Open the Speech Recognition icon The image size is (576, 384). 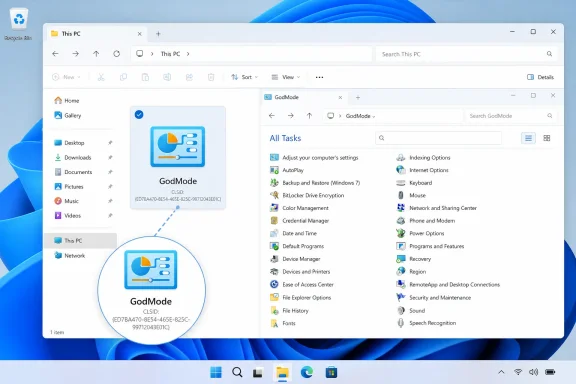pyautogui.click(x=401, y=323)
